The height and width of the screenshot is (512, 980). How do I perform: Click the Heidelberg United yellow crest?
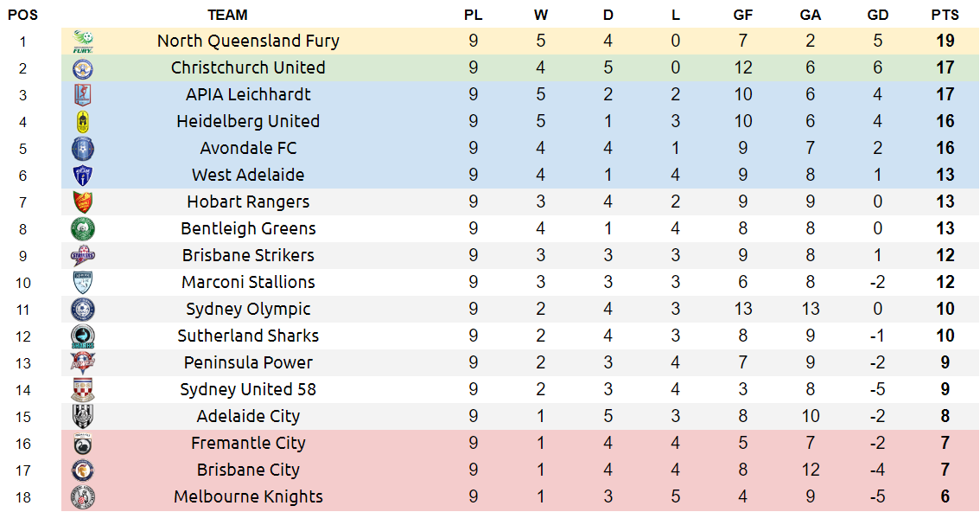82,122
